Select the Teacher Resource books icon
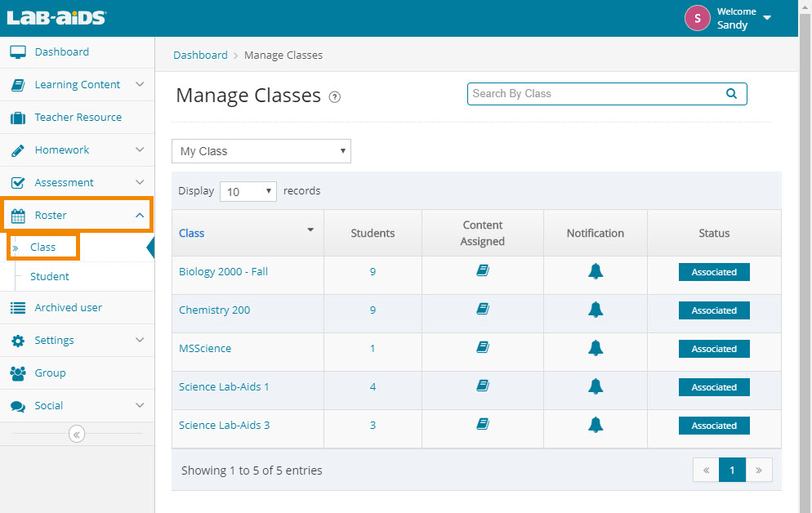Viewport: 812px width, 513px height. [x=18, y=117]
